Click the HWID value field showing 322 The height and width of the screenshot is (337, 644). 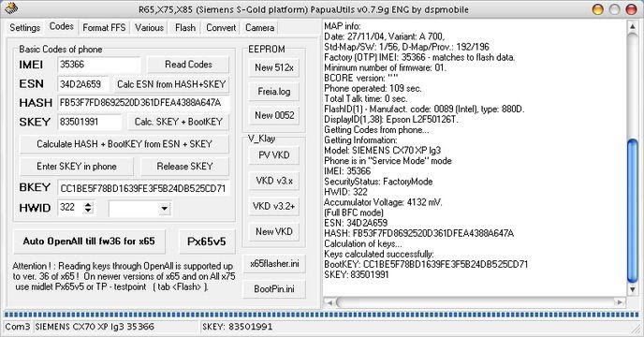70,208
